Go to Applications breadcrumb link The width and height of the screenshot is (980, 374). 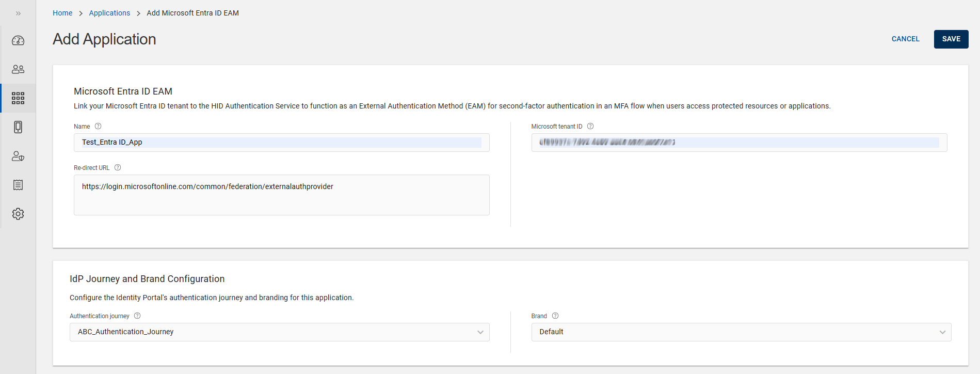pyautogui.click(x=109, y=13)
